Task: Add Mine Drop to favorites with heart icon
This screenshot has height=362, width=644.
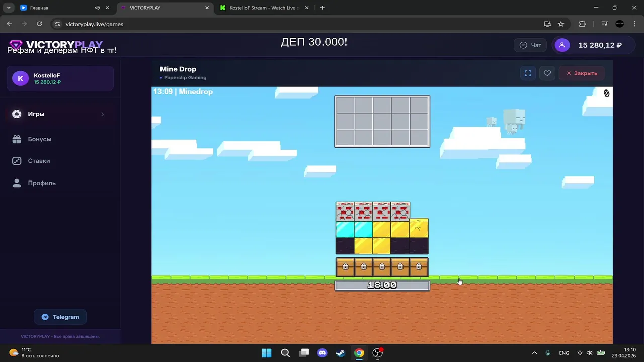Action: click(x=547, y=73)
